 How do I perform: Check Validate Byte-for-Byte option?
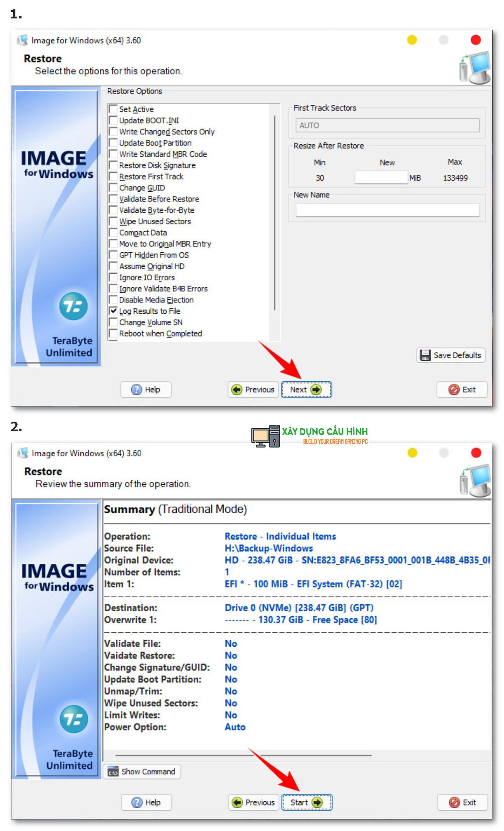[113, 210]
